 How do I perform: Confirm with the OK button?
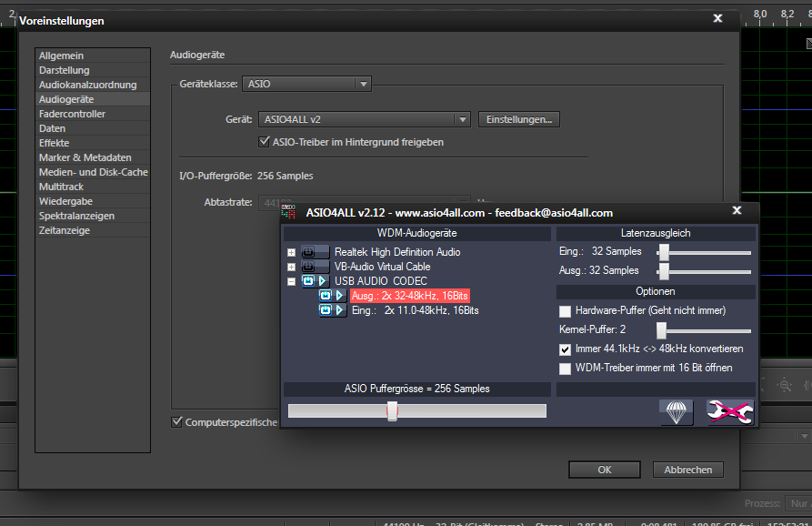(605, 470)
